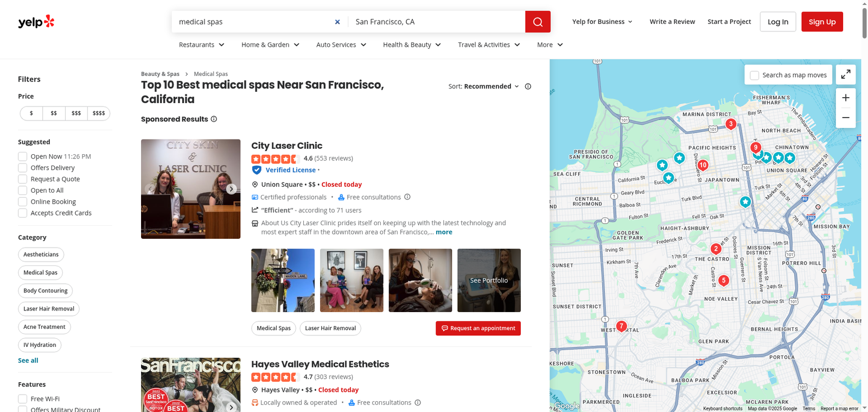This screenshot has height=412, width=868.
Task: Expand the Auto Services menu
Action: pyautogui.click(x=341, y=45)
